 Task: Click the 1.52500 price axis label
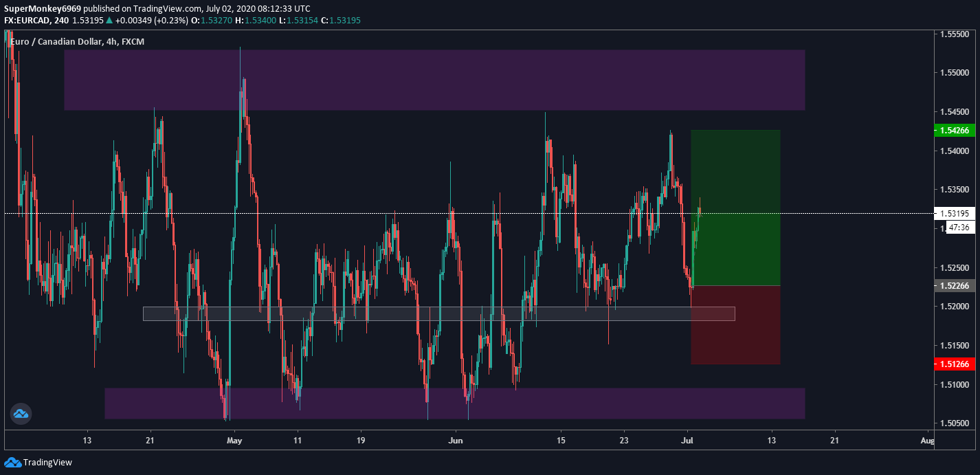coord(955,267)
